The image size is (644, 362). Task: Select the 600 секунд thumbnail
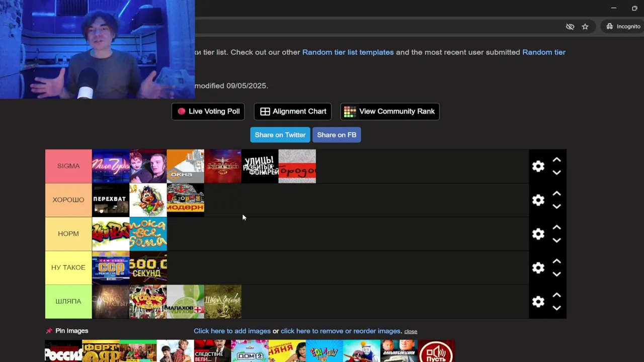(x=148, y=267)
